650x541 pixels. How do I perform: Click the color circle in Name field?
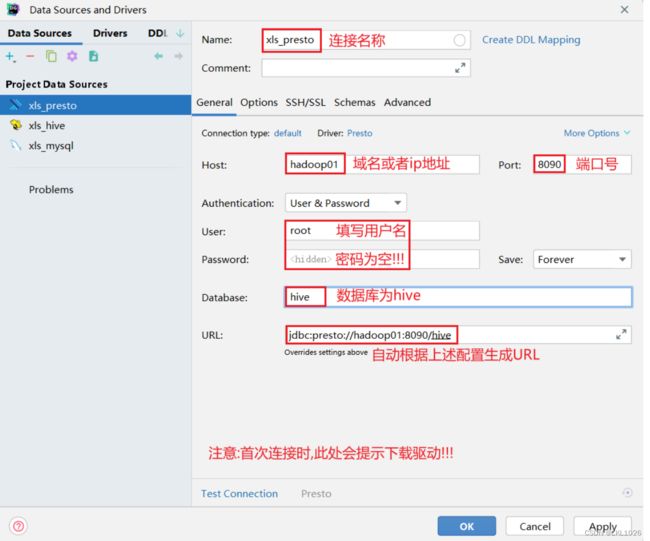click(460, 40)
